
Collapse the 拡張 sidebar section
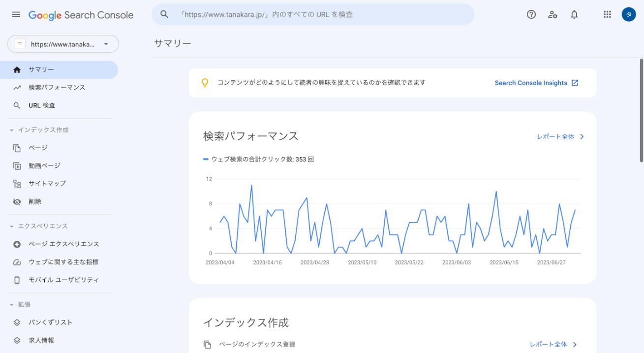pos(12,305)
